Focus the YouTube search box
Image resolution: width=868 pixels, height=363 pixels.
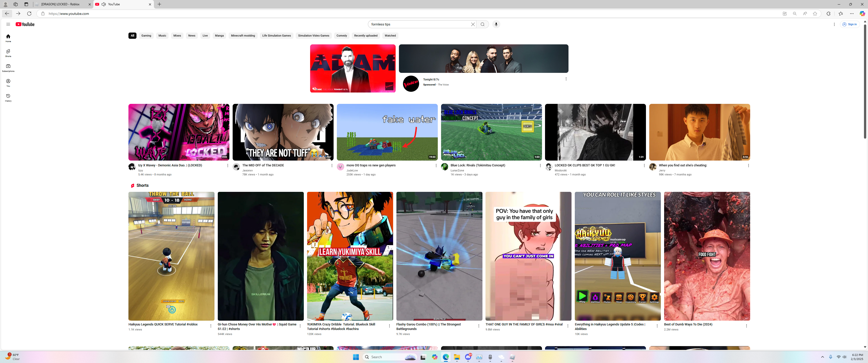coord(420,24)
